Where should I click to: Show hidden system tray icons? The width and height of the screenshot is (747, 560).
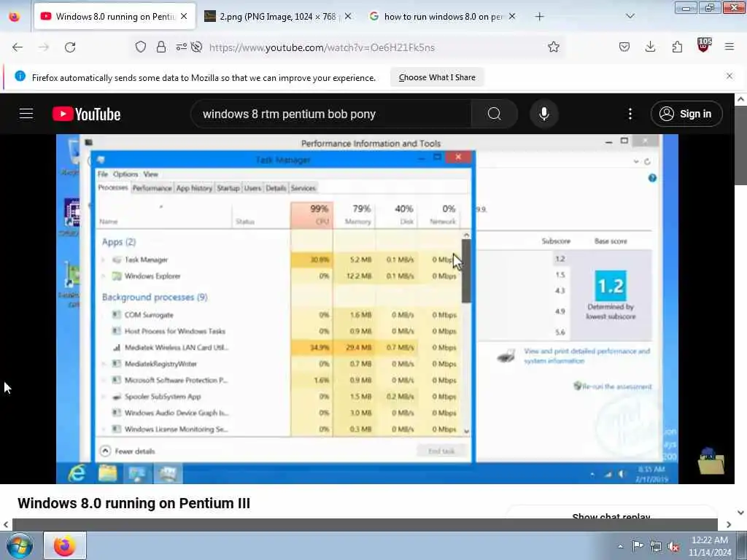[x=620, y=546]
